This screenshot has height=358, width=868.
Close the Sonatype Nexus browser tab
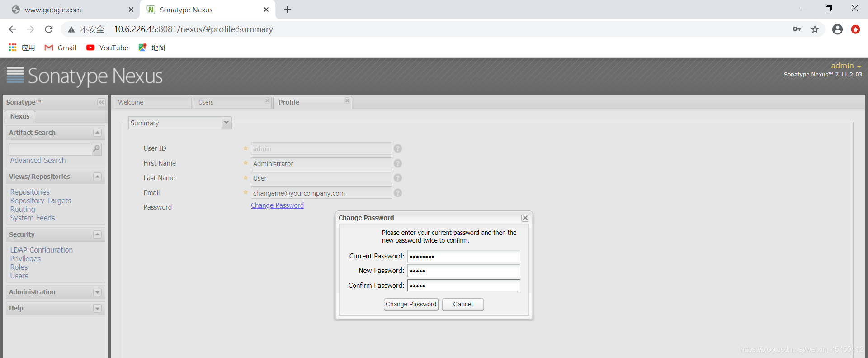coord(266,10)
